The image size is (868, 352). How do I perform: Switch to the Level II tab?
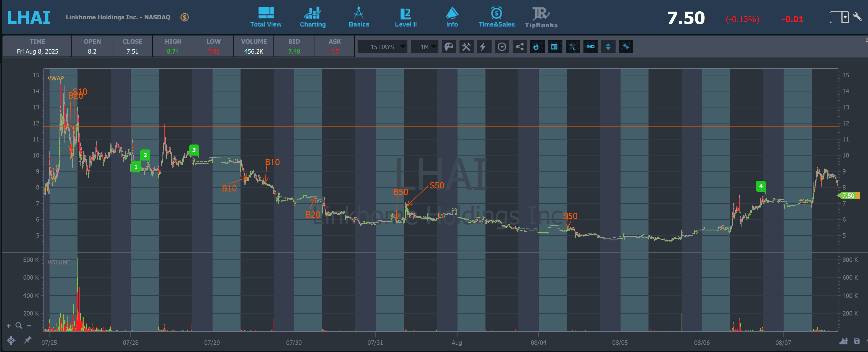tap(406, 17)
